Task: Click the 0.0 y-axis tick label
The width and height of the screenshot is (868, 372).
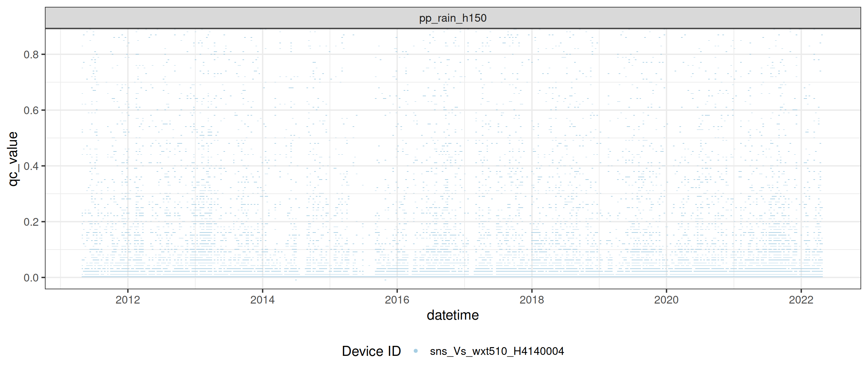Action: 31,278
